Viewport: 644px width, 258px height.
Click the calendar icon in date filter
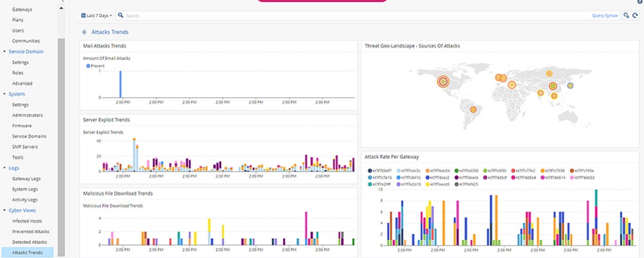[x=84, y=15]
